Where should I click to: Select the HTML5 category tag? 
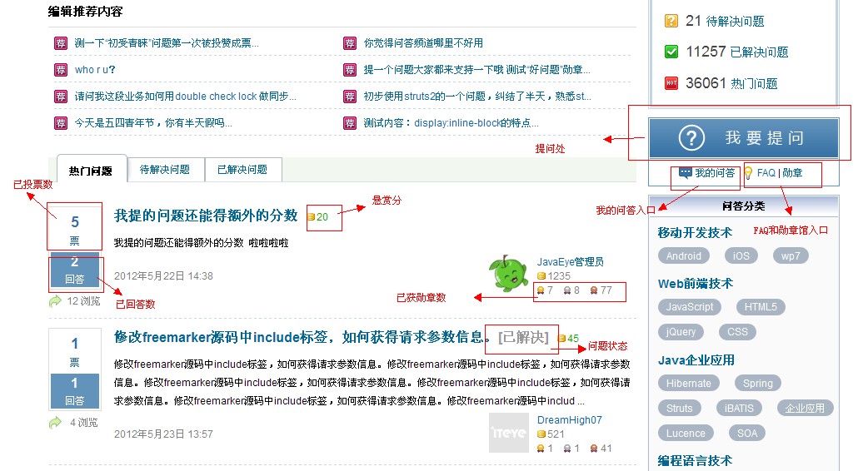pos(761,307)
